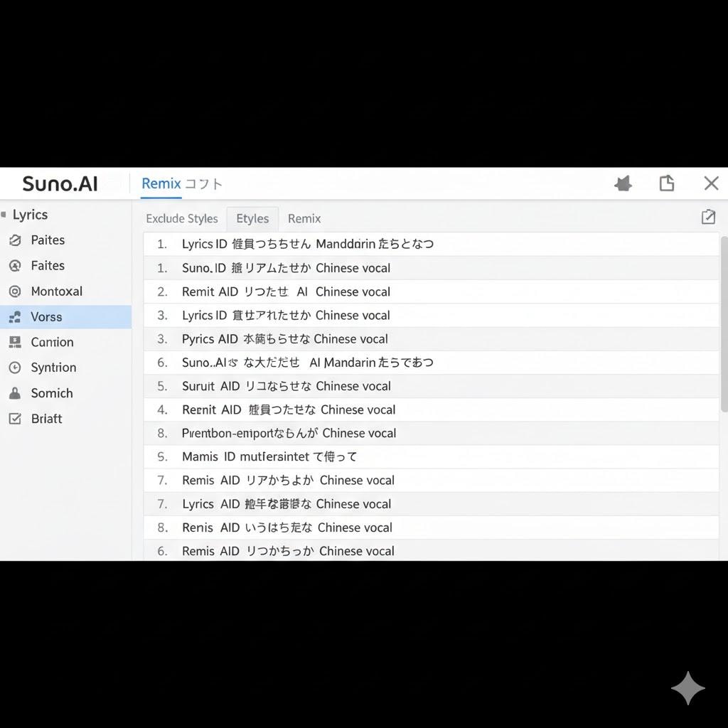
Task: Open the Cantion panel icon
Action: [16, 342]
